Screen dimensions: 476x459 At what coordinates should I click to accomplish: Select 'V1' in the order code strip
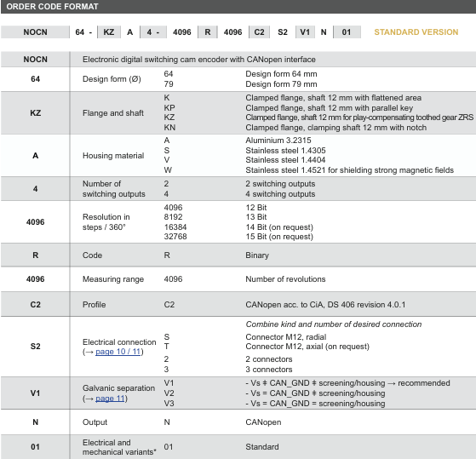[x=305, y=32]
